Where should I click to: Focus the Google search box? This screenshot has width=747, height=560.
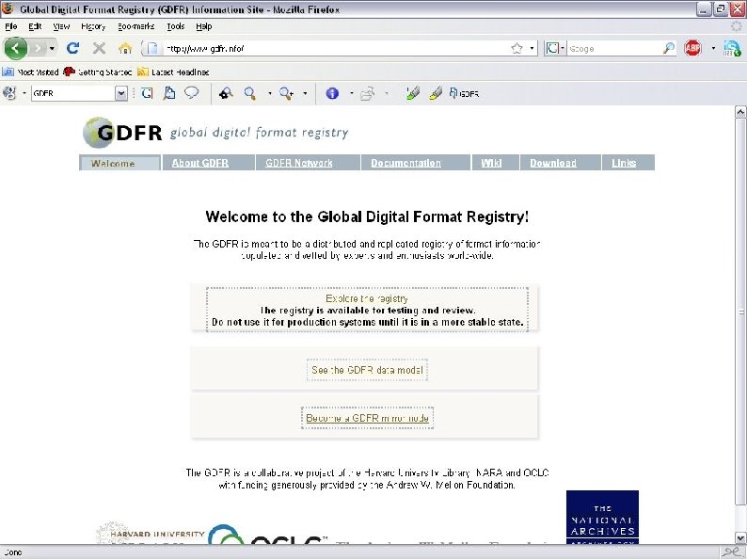pos(614,48)
